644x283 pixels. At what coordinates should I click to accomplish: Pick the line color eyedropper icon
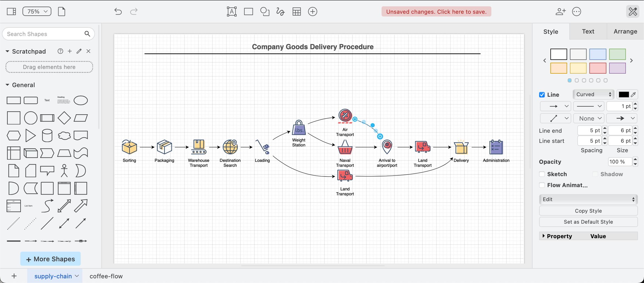coord(633,95)
